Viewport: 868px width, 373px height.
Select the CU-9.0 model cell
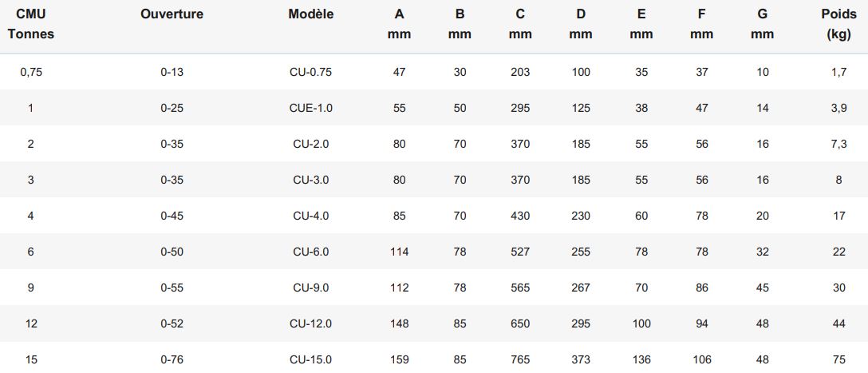tap(311, 288)
